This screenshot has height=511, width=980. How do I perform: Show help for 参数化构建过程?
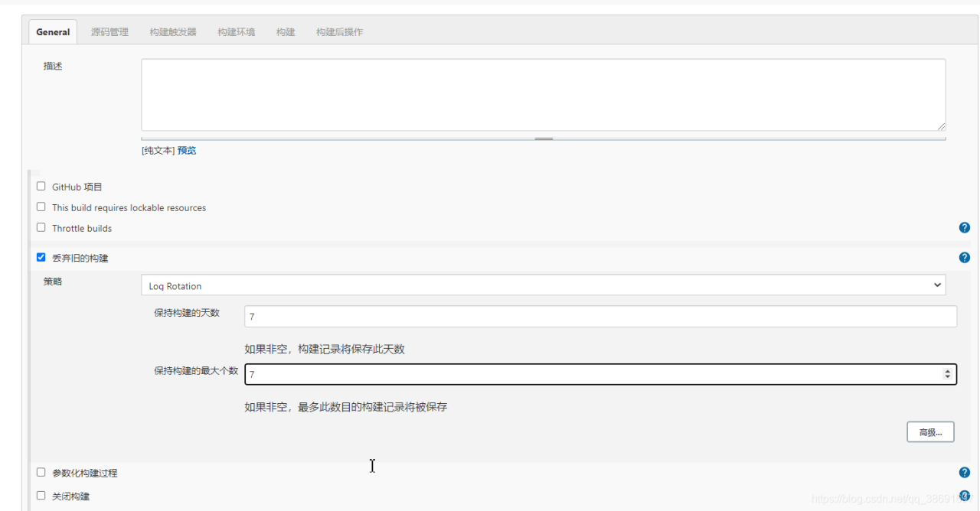[964, 473]
